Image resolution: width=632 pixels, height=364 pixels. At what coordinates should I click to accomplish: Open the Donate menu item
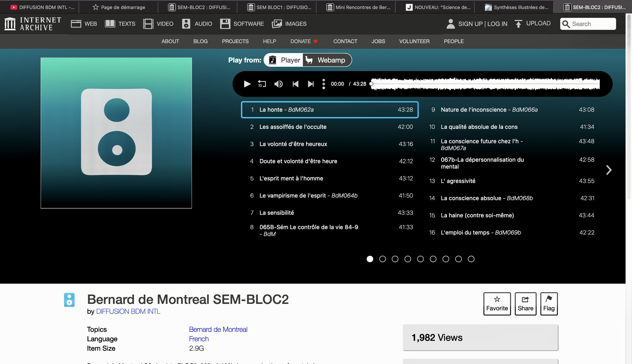(304, 41)
